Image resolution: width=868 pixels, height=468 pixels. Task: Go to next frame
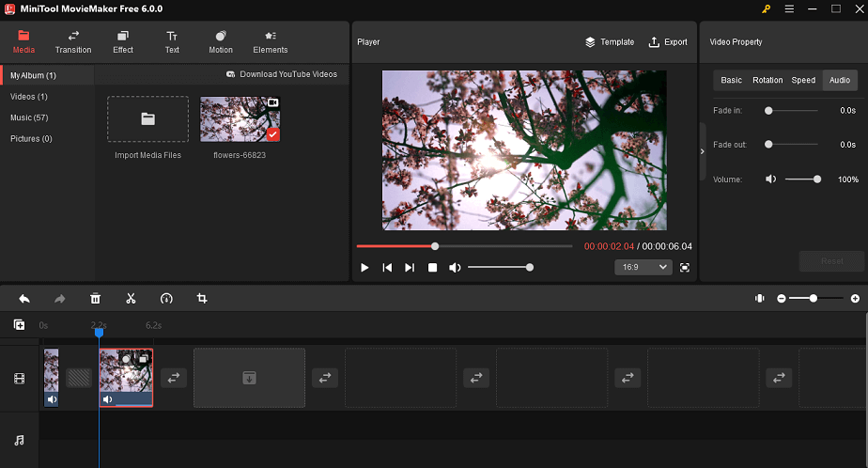[x=409, y=268]
